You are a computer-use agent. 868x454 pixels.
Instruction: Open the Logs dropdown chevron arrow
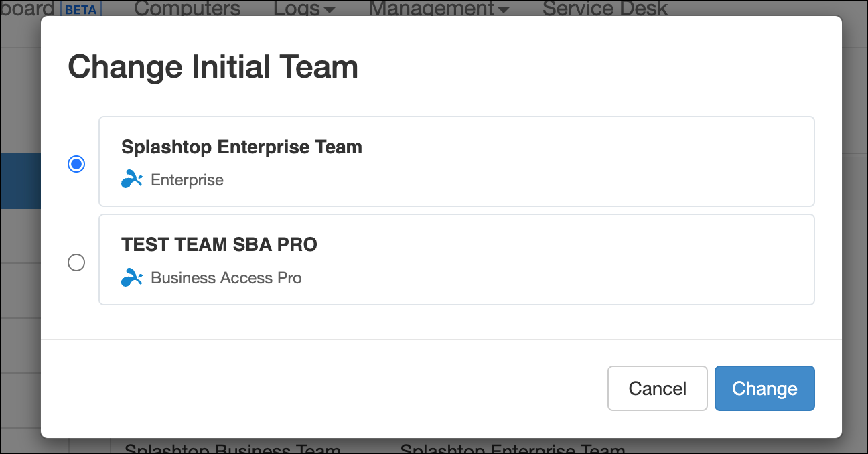point(328,10)
